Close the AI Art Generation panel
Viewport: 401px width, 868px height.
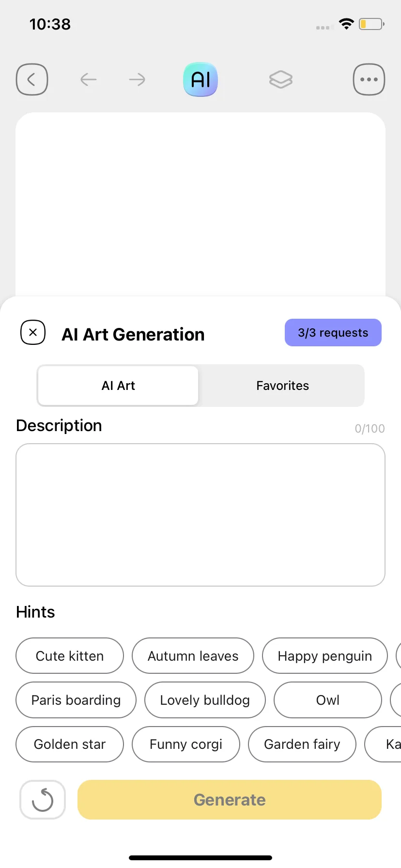tap(33, 332)
